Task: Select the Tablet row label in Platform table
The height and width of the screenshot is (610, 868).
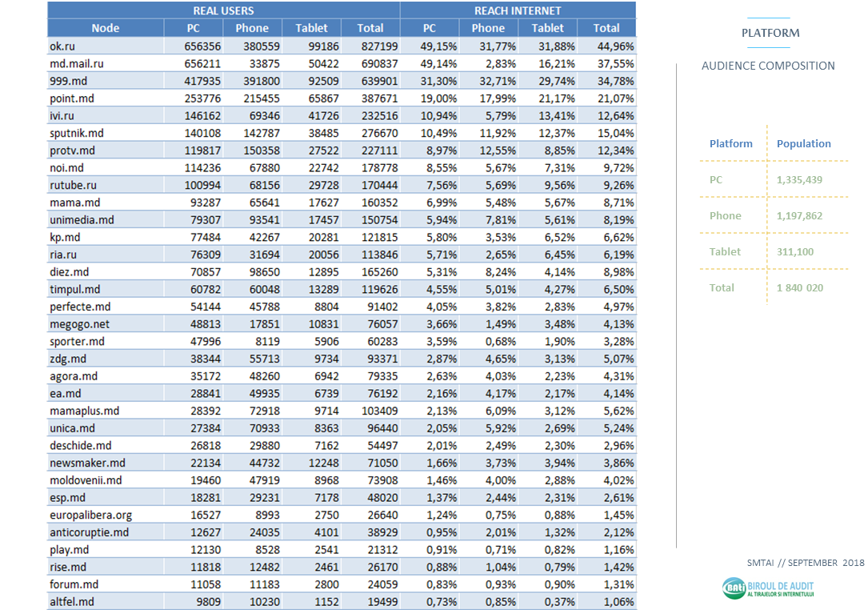Action: 724,251
